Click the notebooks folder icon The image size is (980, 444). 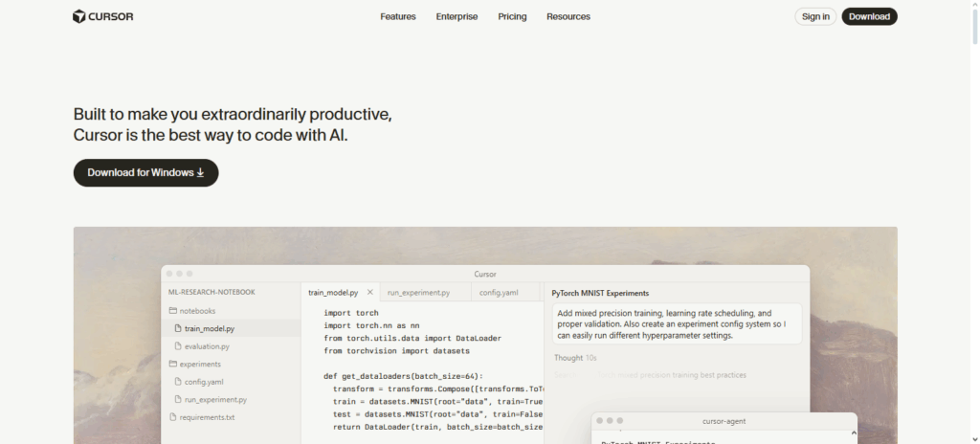[x=172, y=311]
